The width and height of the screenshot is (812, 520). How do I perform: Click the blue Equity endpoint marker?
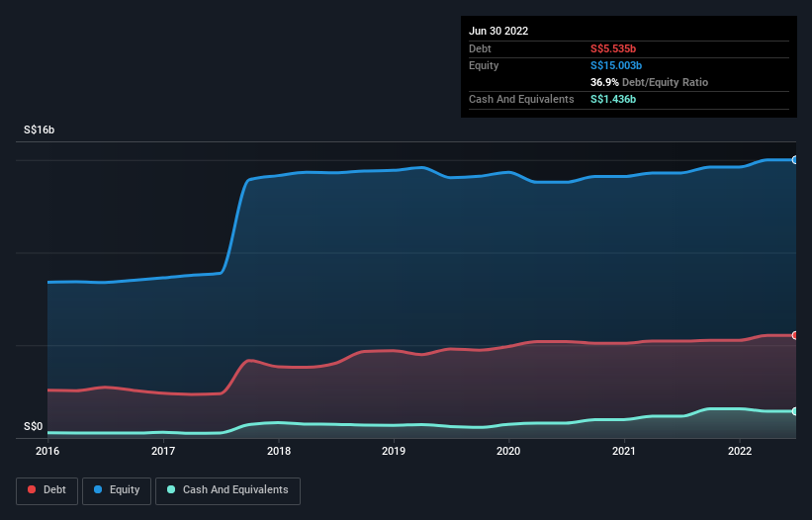795,160
